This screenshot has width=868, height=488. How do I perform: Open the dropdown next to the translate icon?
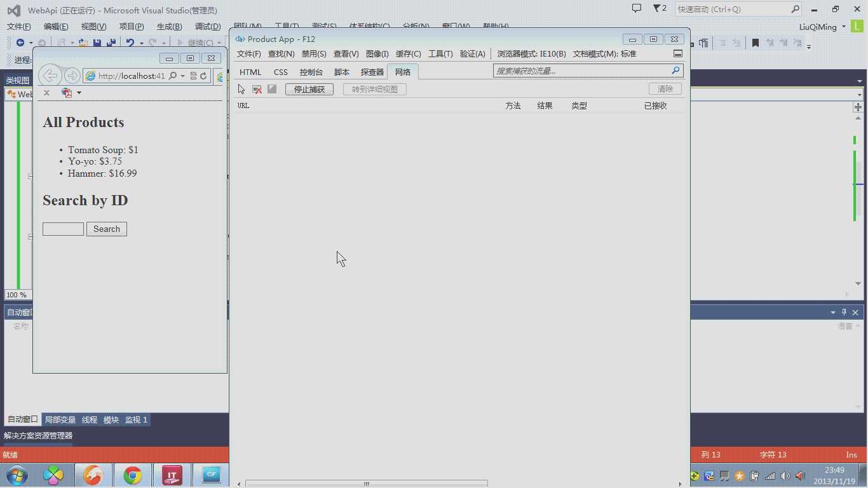click(79, 93)
